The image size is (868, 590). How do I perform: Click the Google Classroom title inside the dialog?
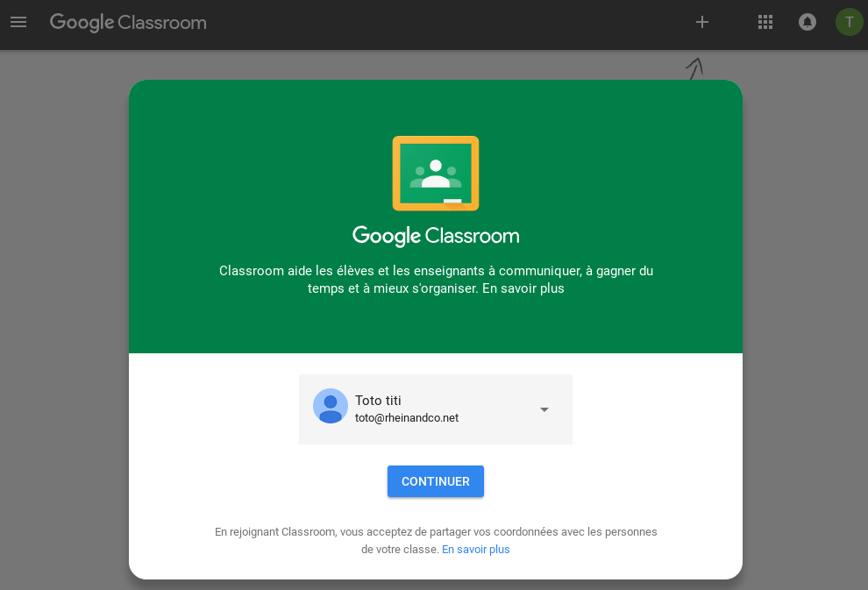pyautogui.click(x=435, y=235)
